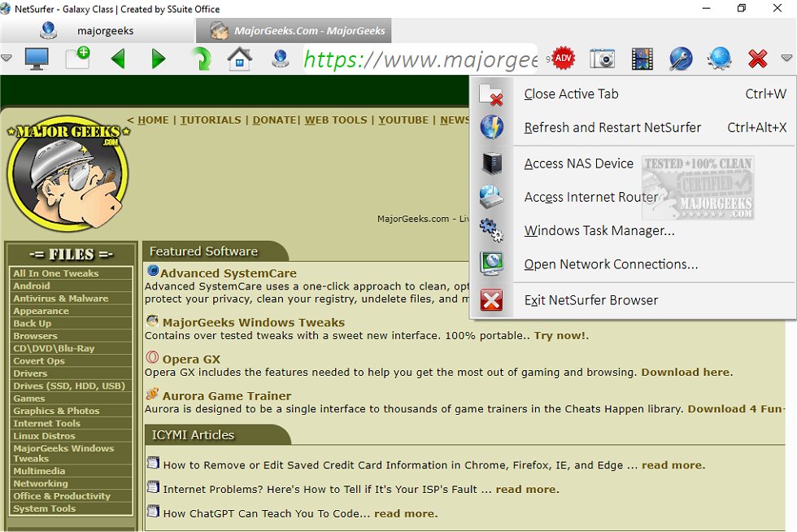Click the Close Active Tab page icon
Image resolution: width=797 pixels, height=532 pixels.
(x=491, y=94)
